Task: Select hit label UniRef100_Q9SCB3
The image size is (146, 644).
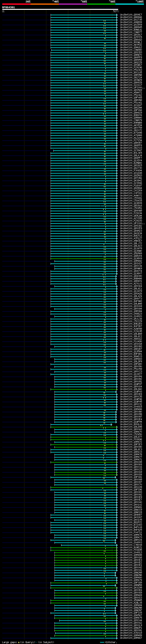Action: [131, 53]
